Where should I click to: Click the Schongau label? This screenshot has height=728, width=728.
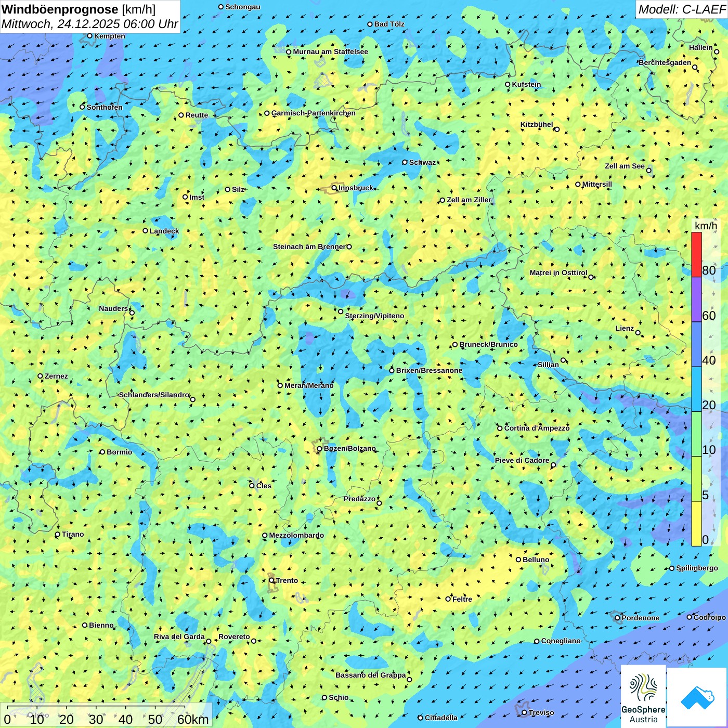[242, 7]
